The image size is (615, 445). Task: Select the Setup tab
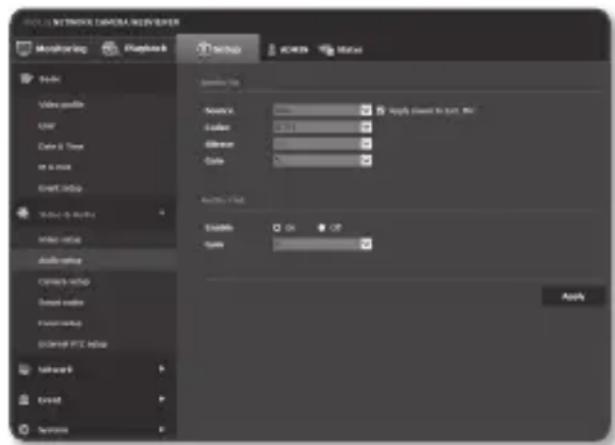pyautogui.click(x=218, y=49)
